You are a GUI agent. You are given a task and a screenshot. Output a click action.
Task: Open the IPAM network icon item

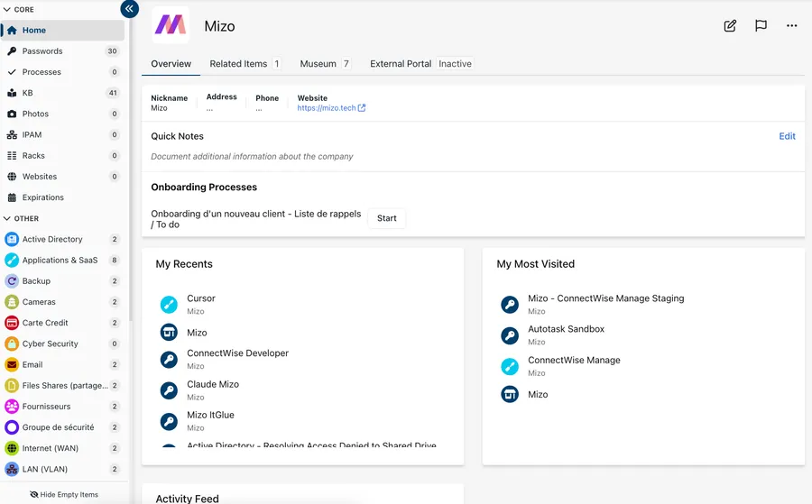62,135
